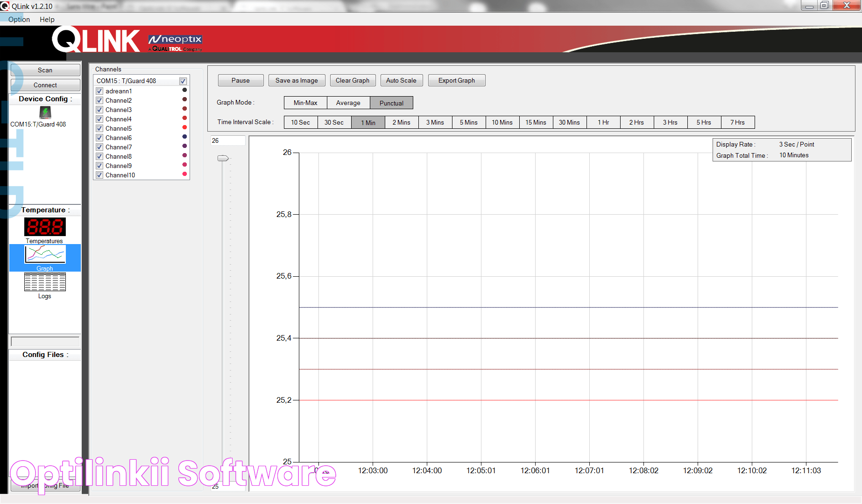The image size is (862, 504).
Task: Set time interval scale to 2 Mins
Action: point(402,122)
